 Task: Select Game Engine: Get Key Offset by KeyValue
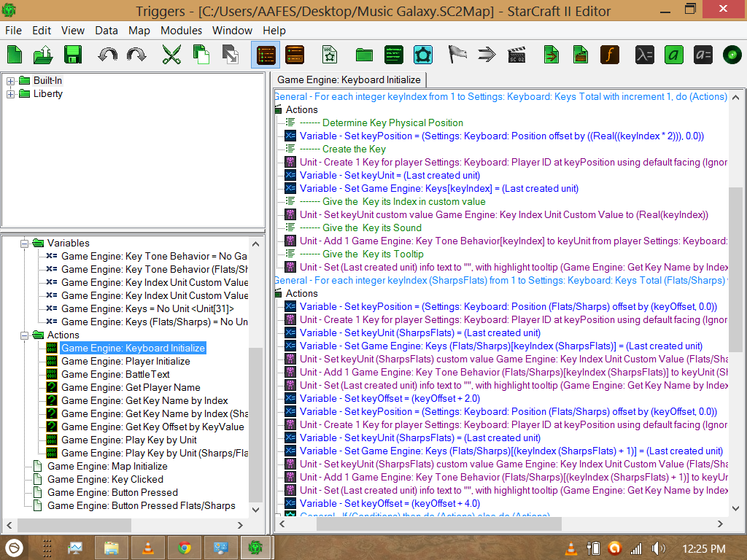152,427
